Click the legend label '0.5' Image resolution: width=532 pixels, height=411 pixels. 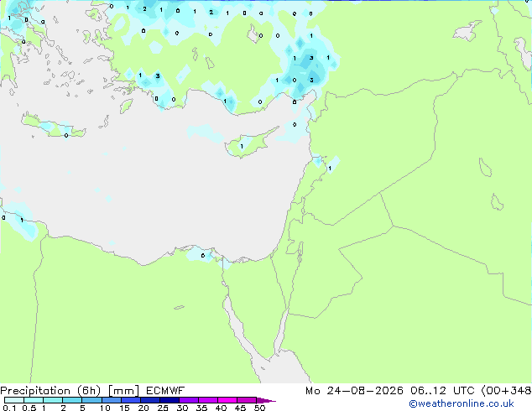point(29,408)
